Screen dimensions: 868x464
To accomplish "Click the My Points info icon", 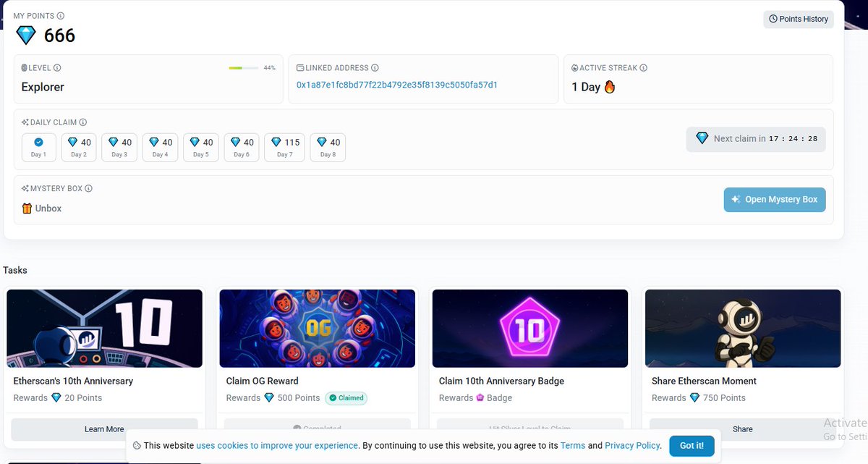I will [61, 16].
